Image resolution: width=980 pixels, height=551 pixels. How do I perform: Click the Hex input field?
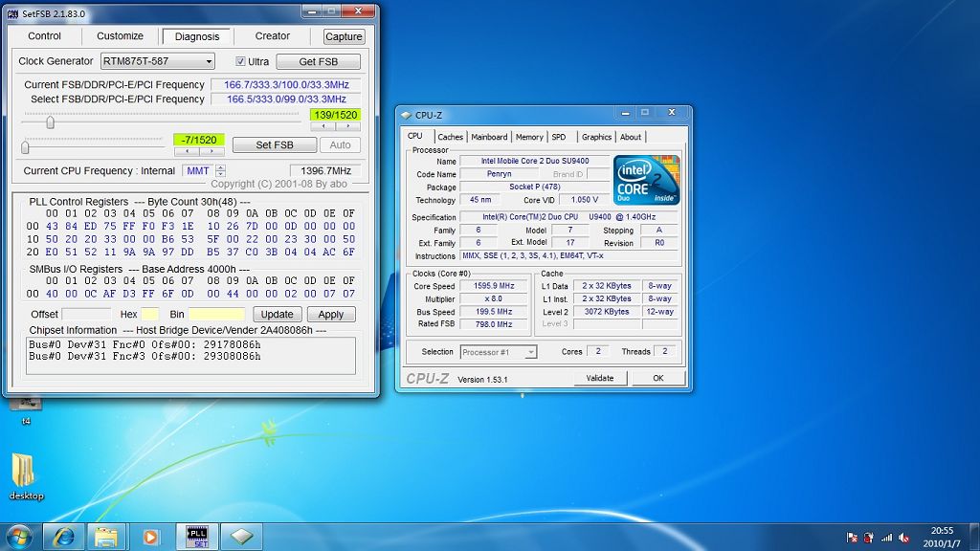click(x=150, y=314)
